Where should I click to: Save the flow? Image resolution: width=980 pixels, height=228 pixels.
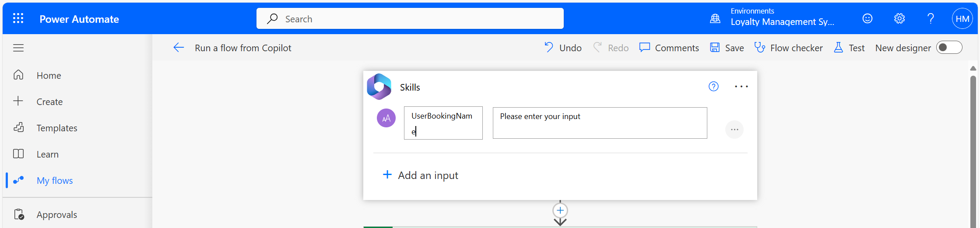(x=727, y=48)
